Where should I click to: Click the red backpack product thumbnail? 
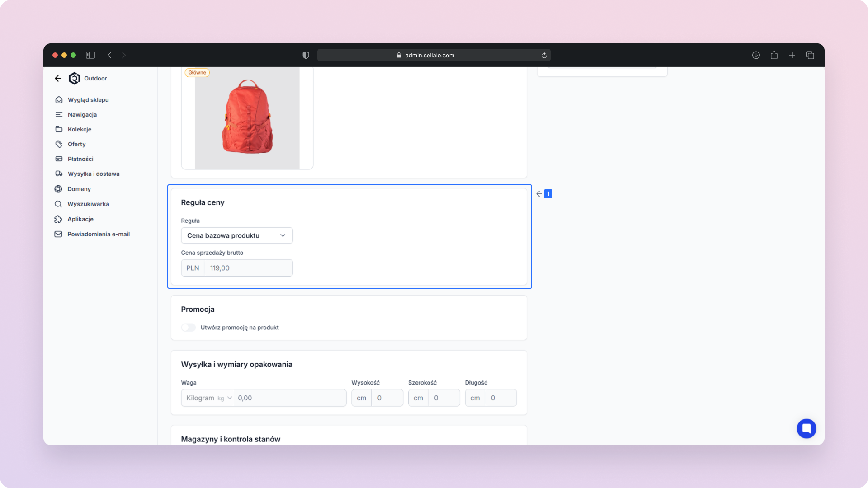[247, 117]
